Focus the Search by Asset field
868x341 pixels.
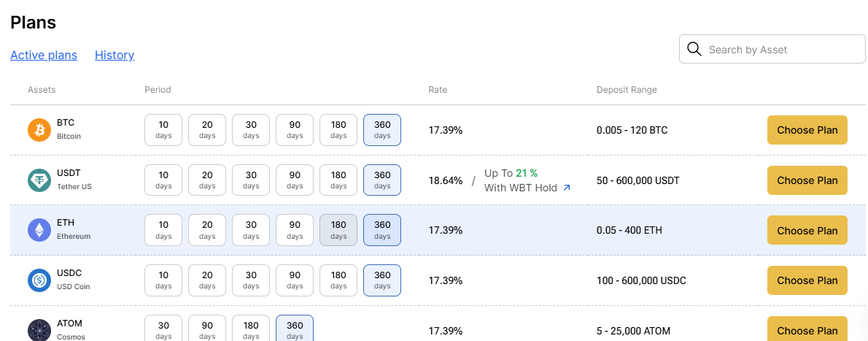pyautogui.click(x=772, y=50)
